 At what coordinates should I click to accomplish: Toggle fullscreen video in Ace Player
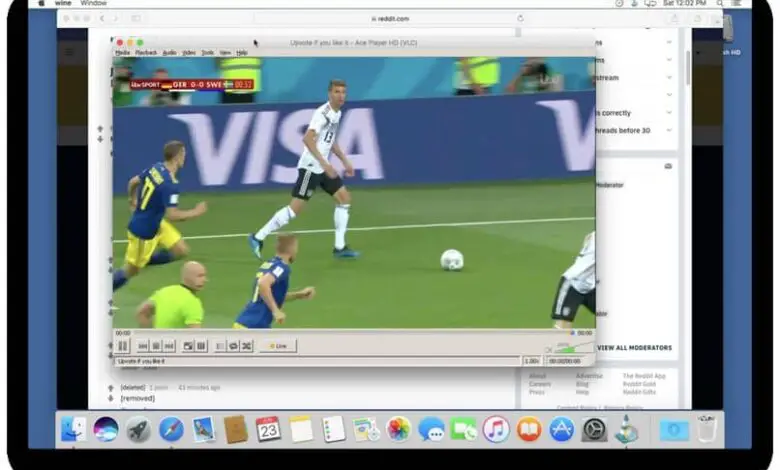(188, 346)
